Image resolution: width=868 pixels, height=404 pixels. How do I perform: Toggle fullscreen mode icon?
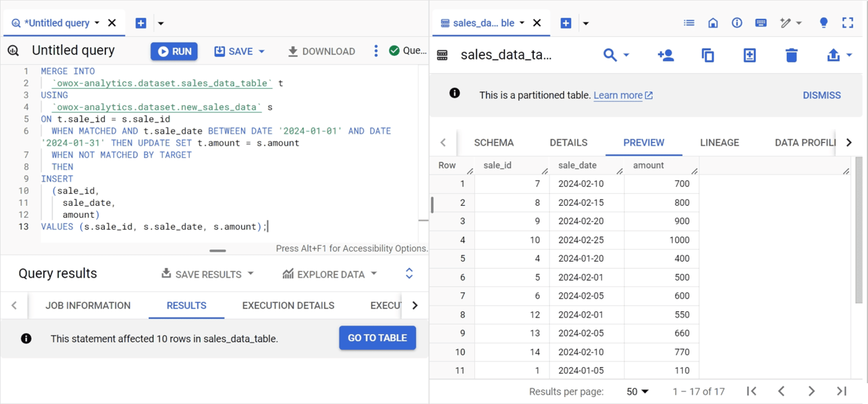848,23
